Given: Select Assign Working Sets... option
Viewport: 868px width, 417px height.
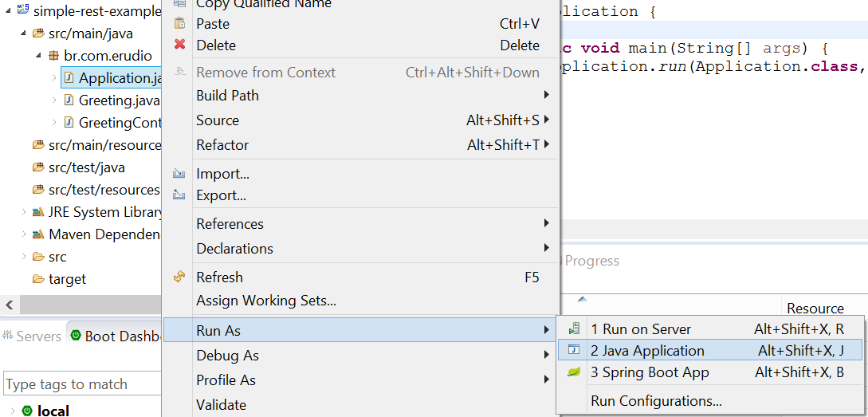Looking at the screenshot, I should tap(266, 301).
